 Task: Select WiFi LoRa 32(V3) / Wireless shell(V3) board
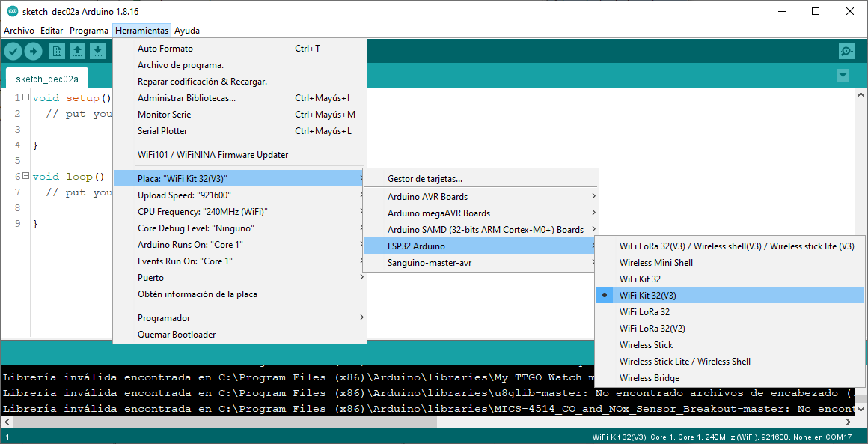730,246
